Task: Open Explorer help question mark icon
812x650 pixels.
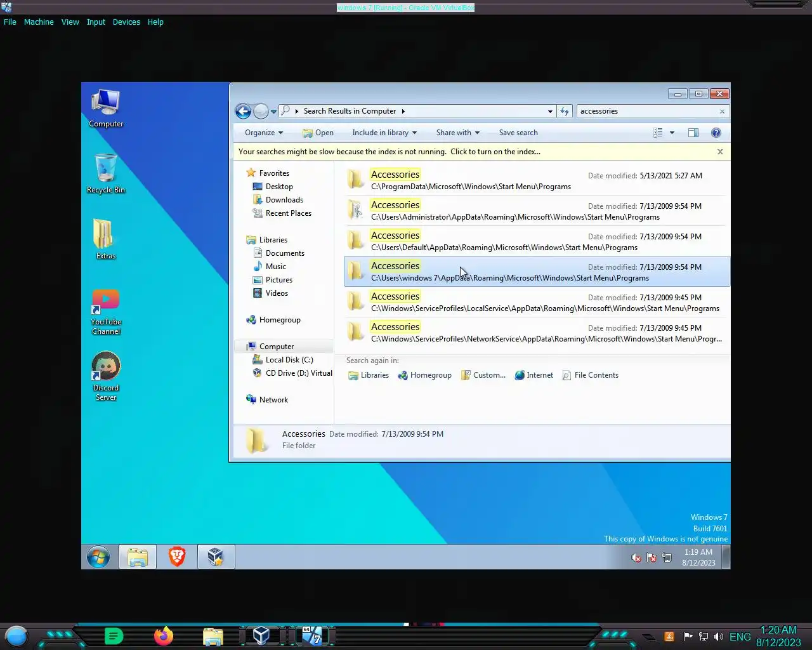Action: (x=716, y=133)
